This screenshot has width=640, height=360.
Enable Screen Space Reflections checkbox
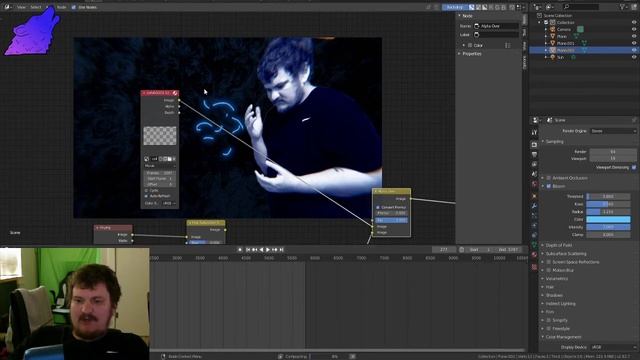[x=549, y=262]
